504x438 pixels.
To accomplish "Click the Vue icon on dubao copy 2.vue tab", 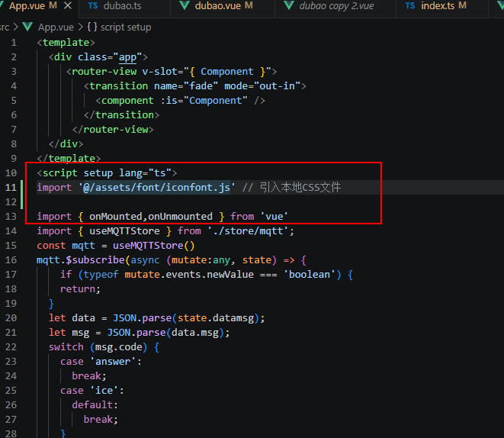I will click(289, 6).
